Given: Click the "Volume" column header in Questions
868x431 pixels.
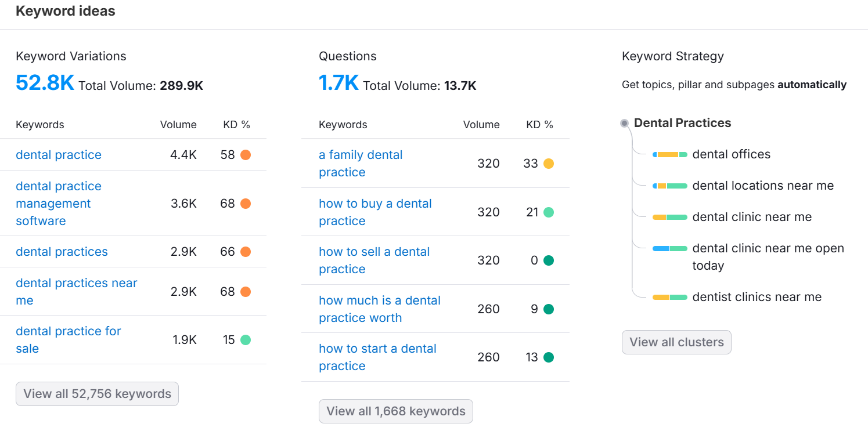Looking at the screenshot, I should [481, 124].
